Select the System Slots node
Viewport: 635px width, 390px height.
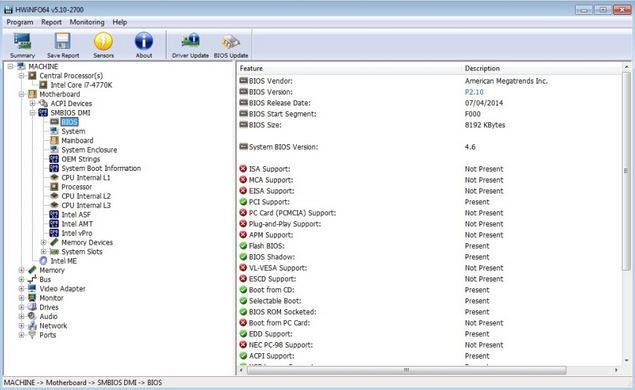click(x=81, y=252)
